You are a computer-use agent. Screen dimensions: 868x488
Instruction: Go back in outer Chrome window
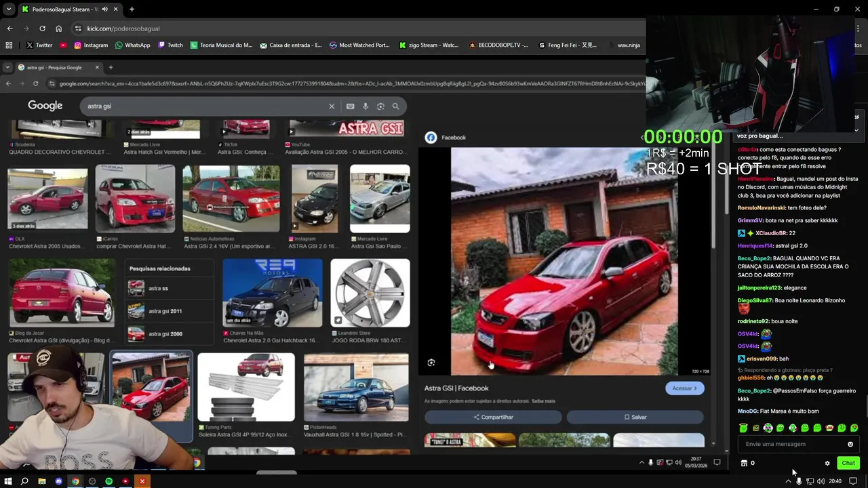tap(9, 28)
